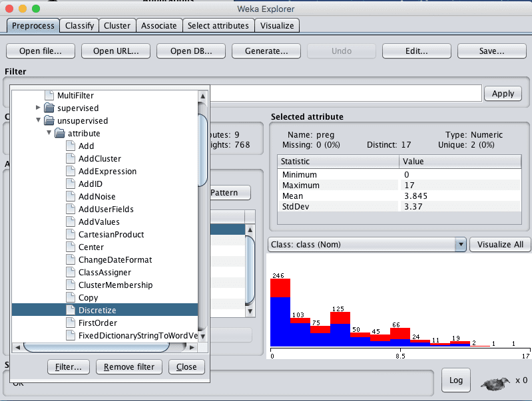Open the Log button
The image size is (532, 401).
(456, 380)
